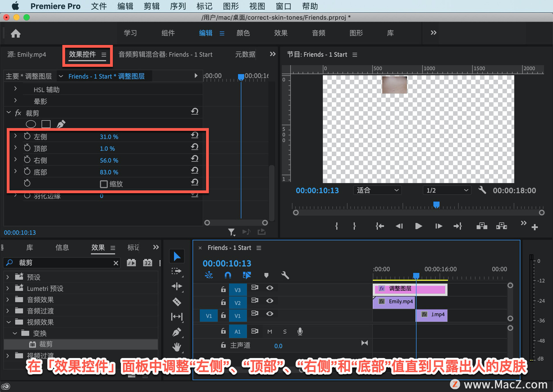This screenshot has height=392, width=553.
Task: Open the playback resolution 1/2 dropdown
Action: click(446, 190)
